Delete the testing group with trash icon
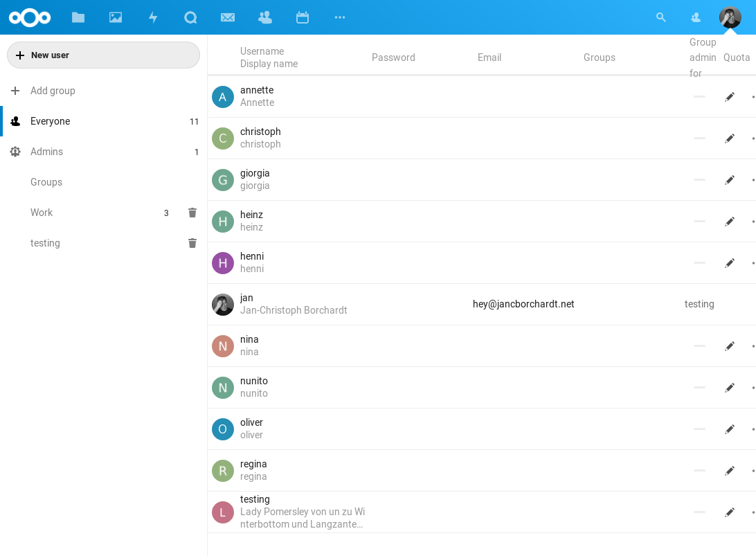 [x=192, y=243]
